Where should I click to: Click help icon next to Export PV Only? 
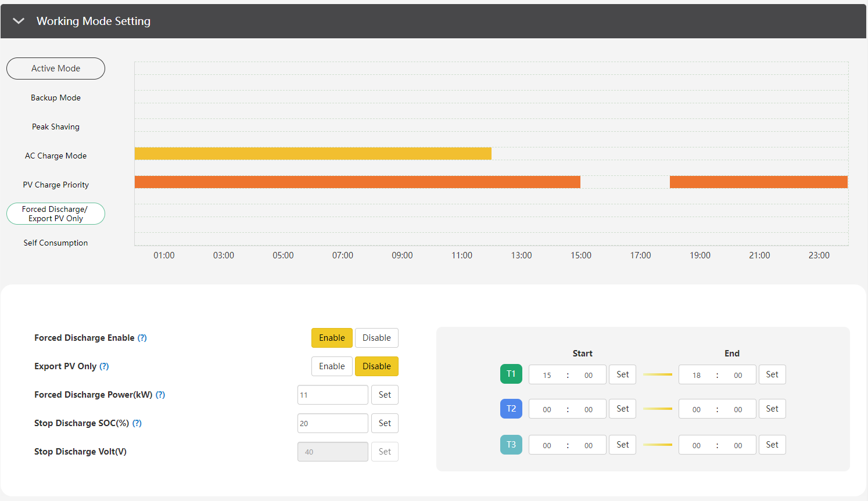[x=104, y=366]
